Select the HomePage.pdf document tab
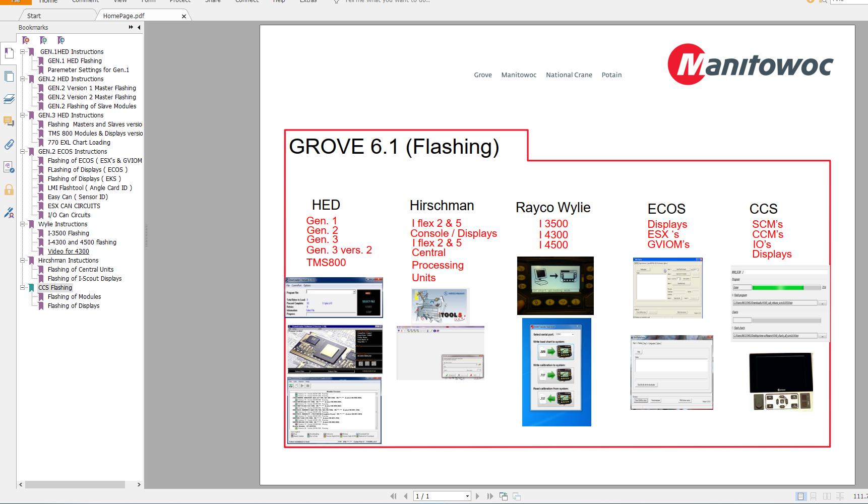The image size is (868, 504). click(x=124, y=16)
